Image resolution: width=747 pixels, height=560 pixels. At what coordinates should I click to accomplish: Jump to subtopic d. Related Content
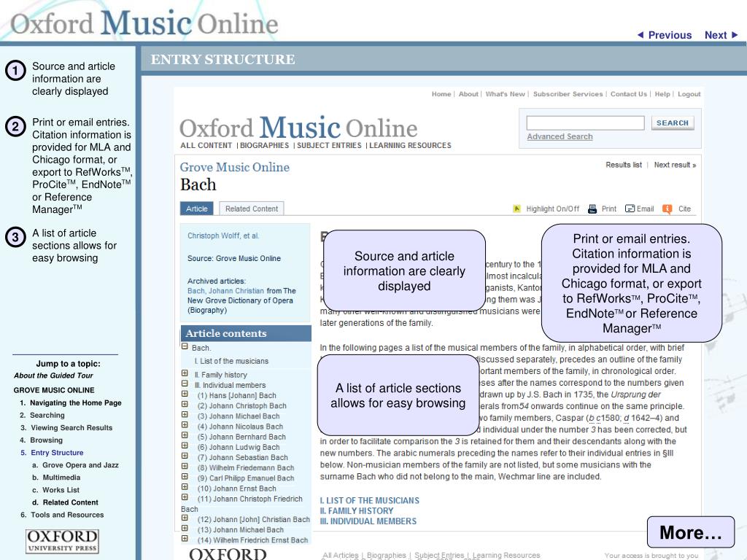coord(65,502)
